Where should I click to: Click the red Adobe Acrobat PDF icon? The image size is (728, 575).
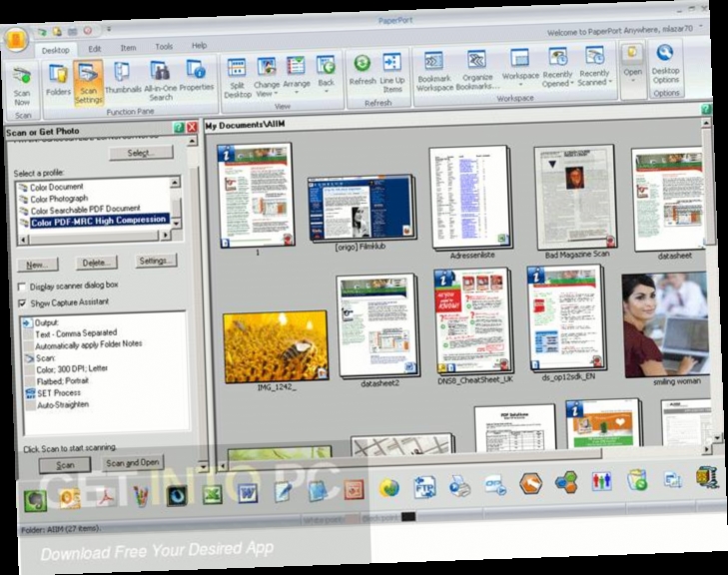pos(106,497)
